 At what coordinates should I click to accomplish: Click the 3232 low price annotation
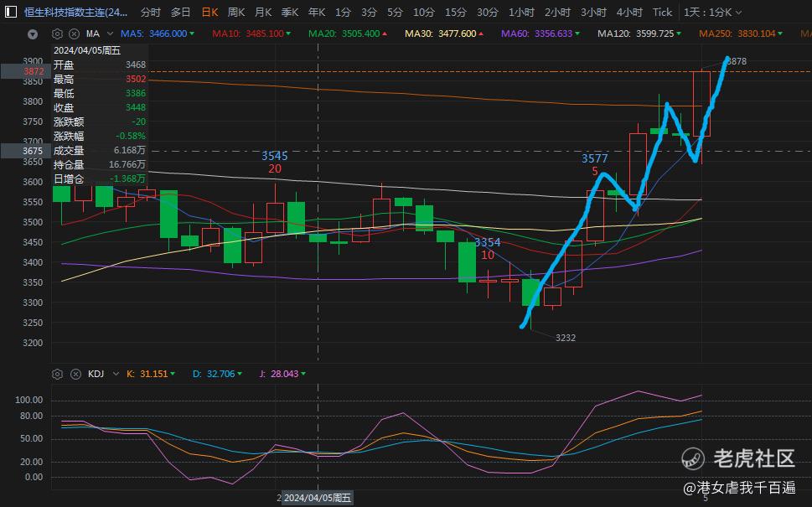coord(566,338)
